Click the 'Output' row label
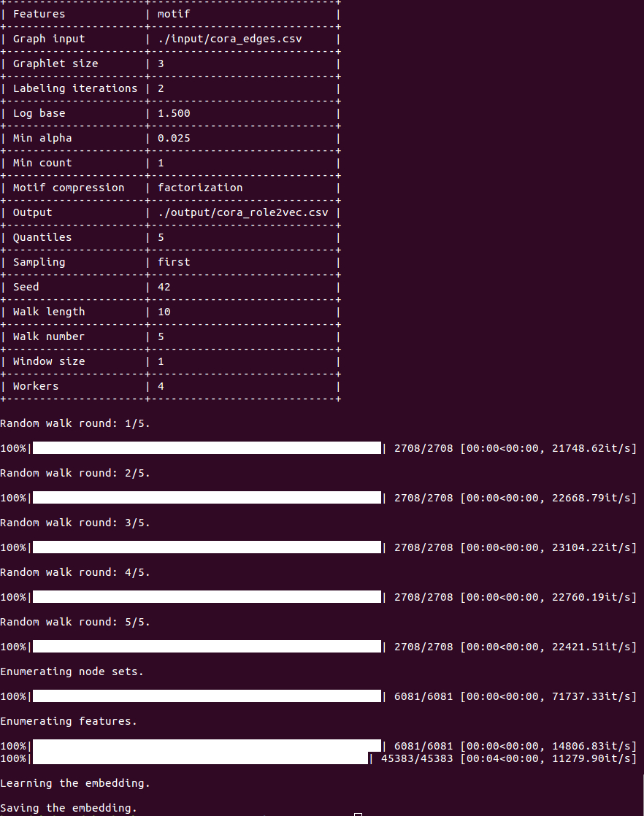The image size is (644, 816). pyautogui.click(x=32, y=213)
